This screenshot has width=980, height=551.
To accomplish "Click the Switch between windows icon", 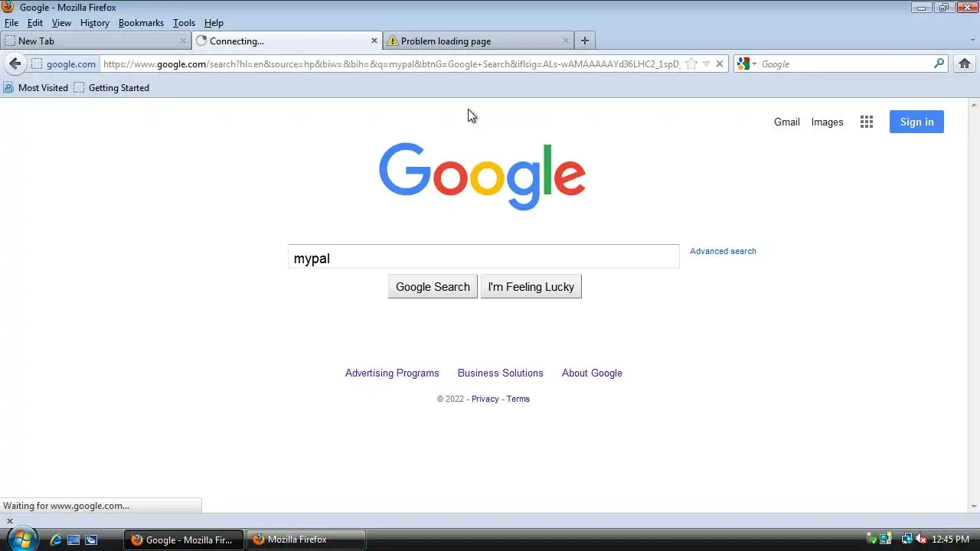I will [x=91, y=540].
